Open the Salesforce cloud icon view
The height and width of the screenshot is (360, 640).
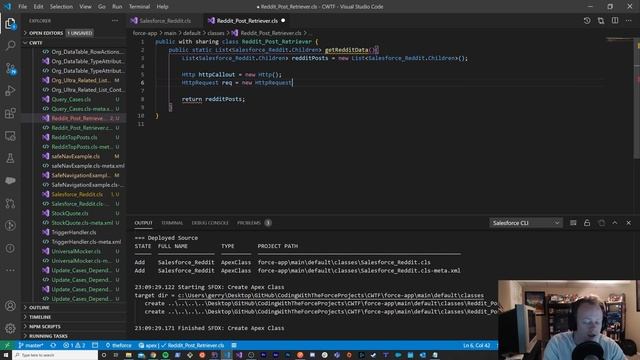click(10, 180)
